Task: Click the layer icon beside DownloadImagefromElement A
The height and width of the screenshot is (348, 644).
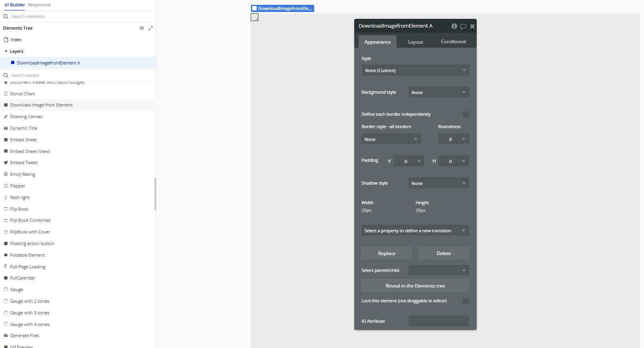Action: [x=13, y=62]
